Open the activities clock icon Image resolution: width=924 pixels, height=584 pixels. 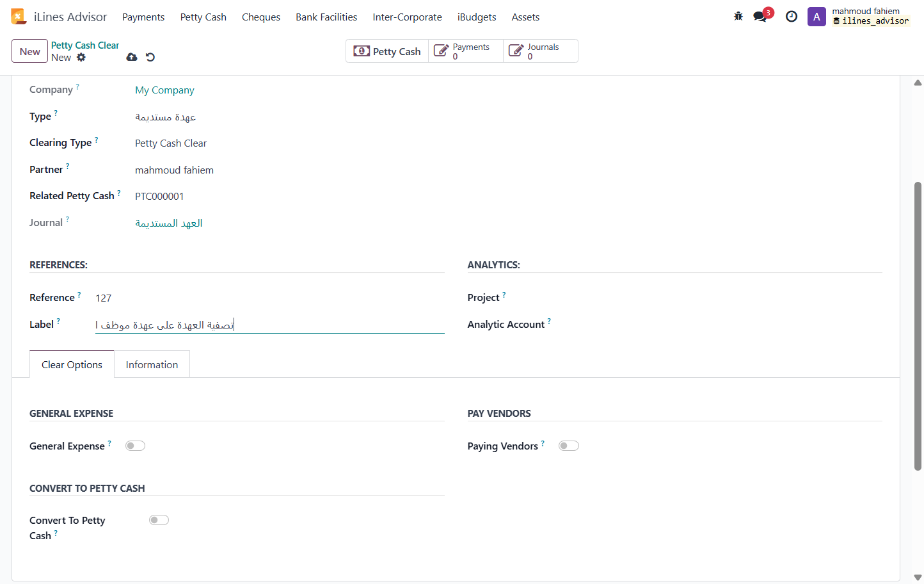click(x=792, y=17)
